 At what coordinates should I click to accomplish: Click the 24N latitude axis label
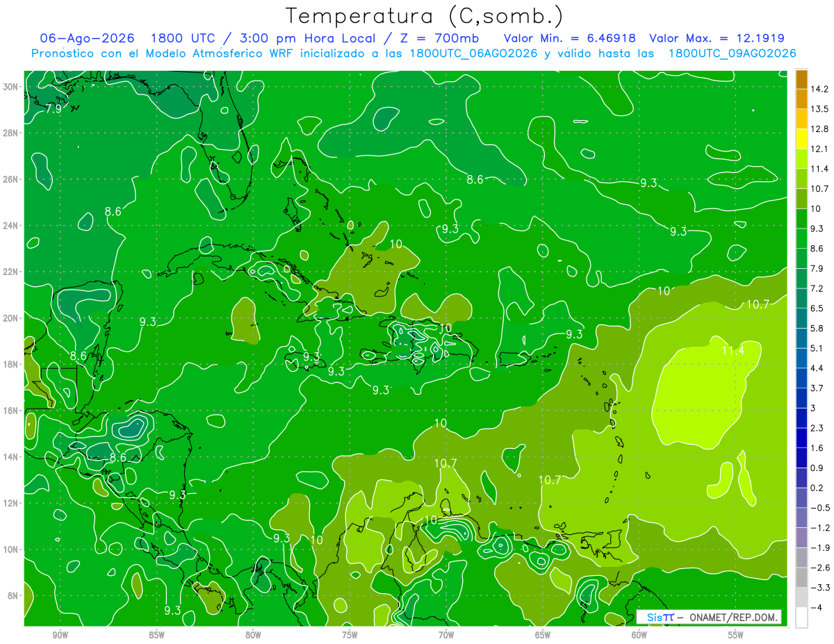pos(12,225)
